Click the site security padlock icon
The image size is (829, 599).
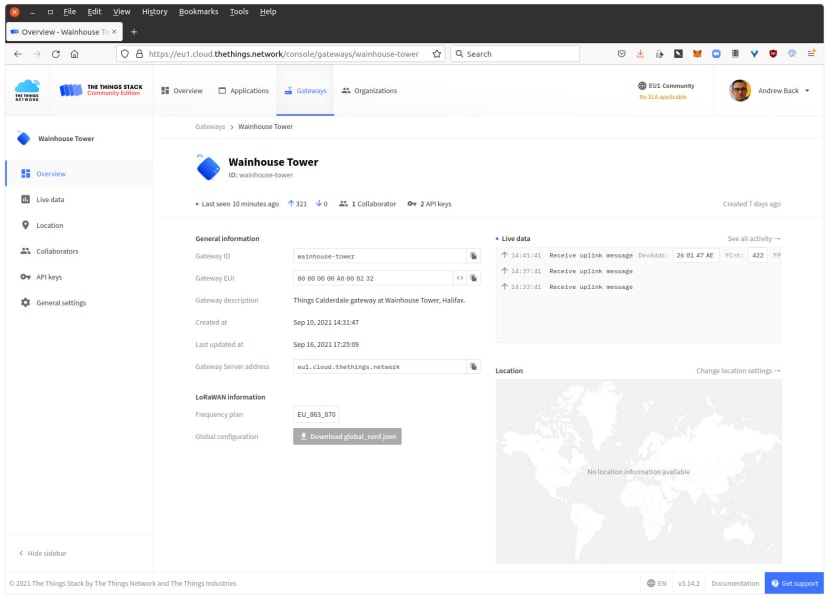(140, 54)
